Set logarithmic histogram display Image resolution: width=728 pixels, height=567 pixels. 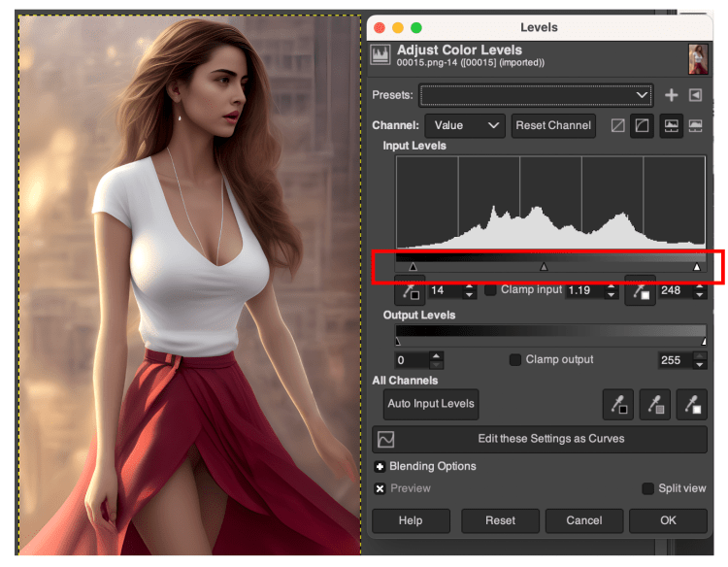pyautogui.click(x=695, y=125)
